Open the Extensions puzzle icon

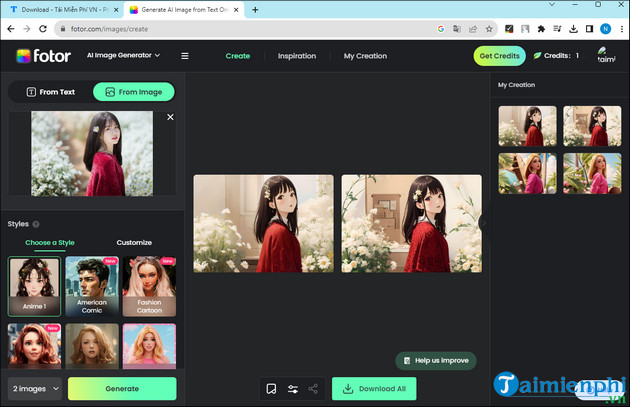[x=541, y=29]
